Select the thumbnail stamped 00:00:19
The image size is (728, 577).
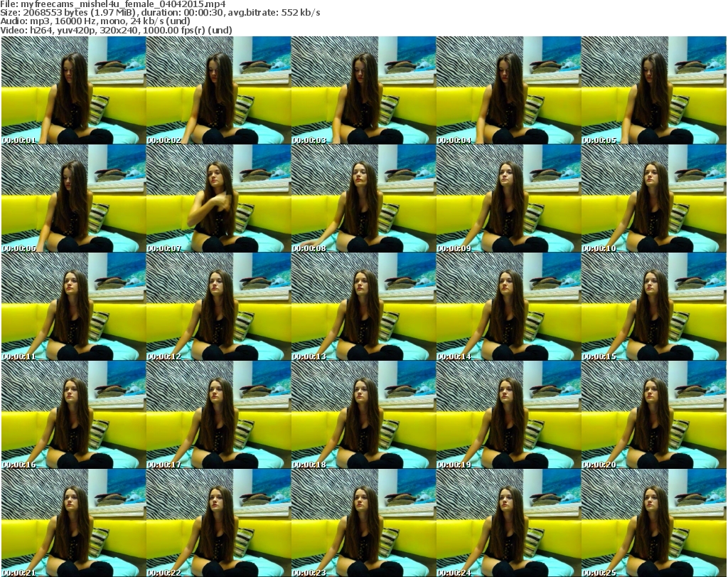[508, 415]
